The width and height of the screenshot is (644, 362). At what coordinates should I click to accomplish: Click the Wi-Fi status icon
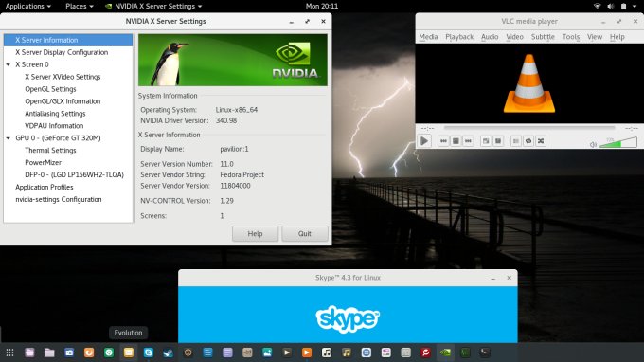[598, 6]
